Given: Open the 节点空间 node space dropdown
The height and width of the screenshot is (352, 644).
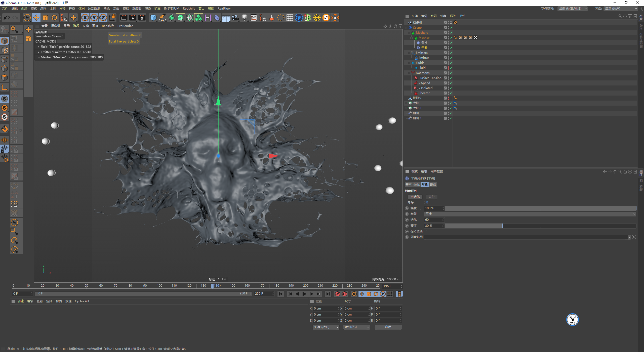Looking at the screenshot, I should click(573, 9).
